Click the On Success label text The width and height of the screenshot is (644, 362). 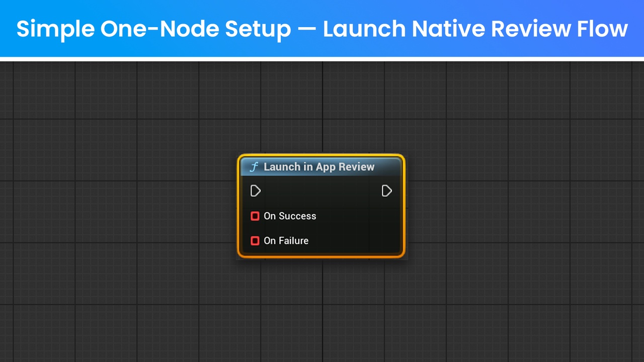point(290,216)
